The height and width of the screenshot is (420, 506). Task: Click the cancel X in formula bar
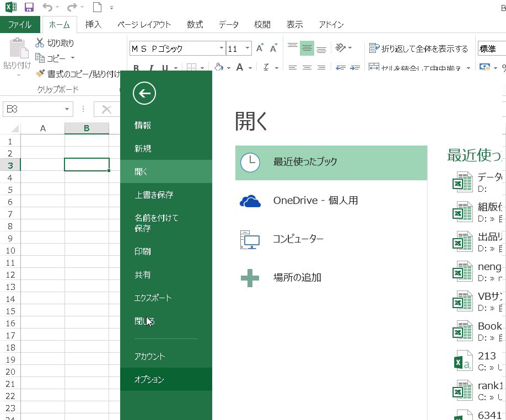tap(106, 110)
